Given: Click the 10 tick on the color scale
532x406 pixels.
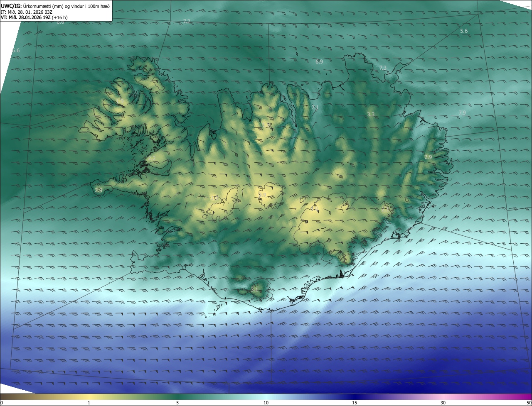Looking at the screenshot, I should pos(266,403).
